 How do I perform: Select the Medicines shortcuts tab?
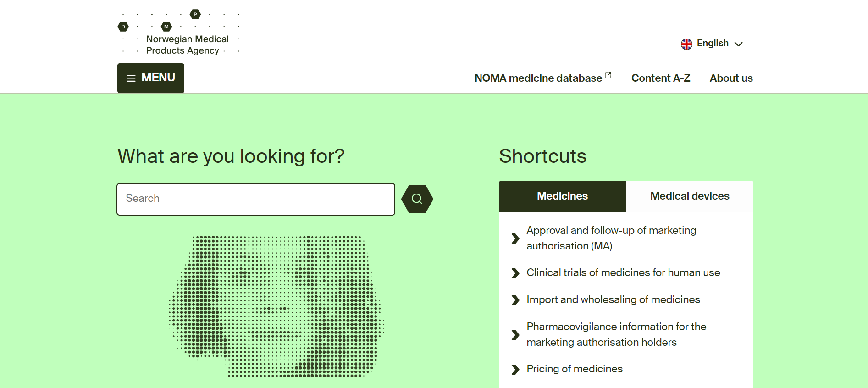coord(562,196)
